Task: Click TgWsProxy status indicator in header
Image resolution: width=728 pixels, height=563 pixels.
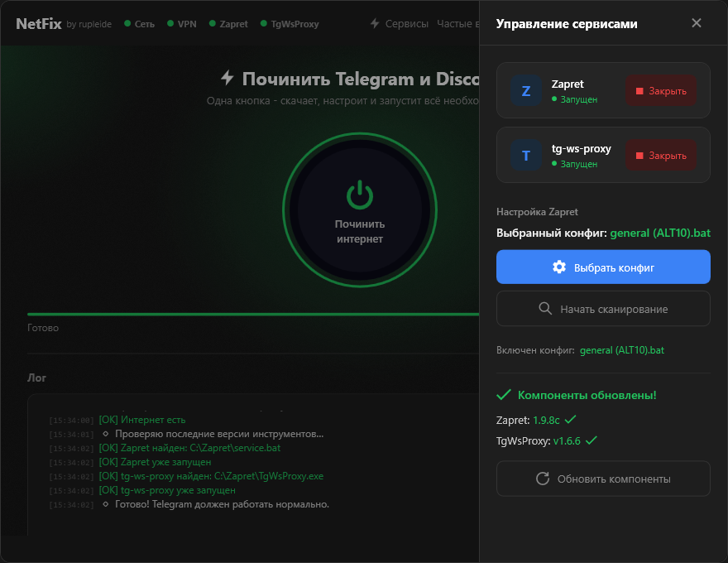Action: click(x=290, y=24)
